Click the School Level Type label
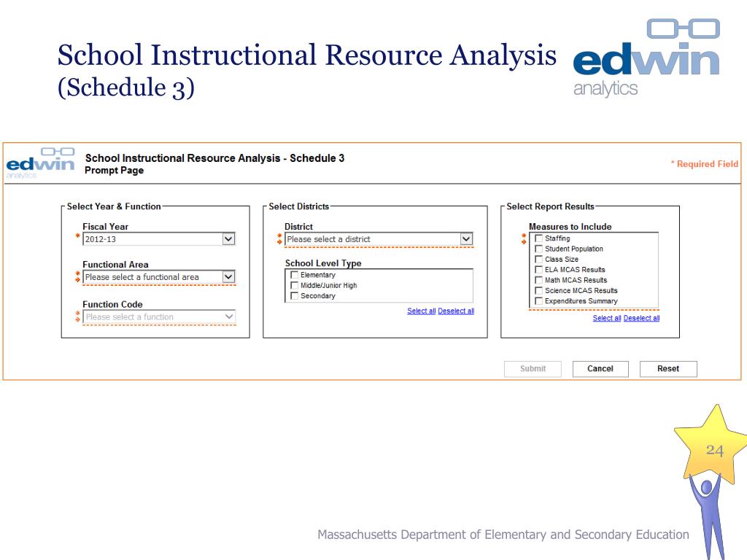This screenshot has width=747, height=560. (x=323, y=263)
